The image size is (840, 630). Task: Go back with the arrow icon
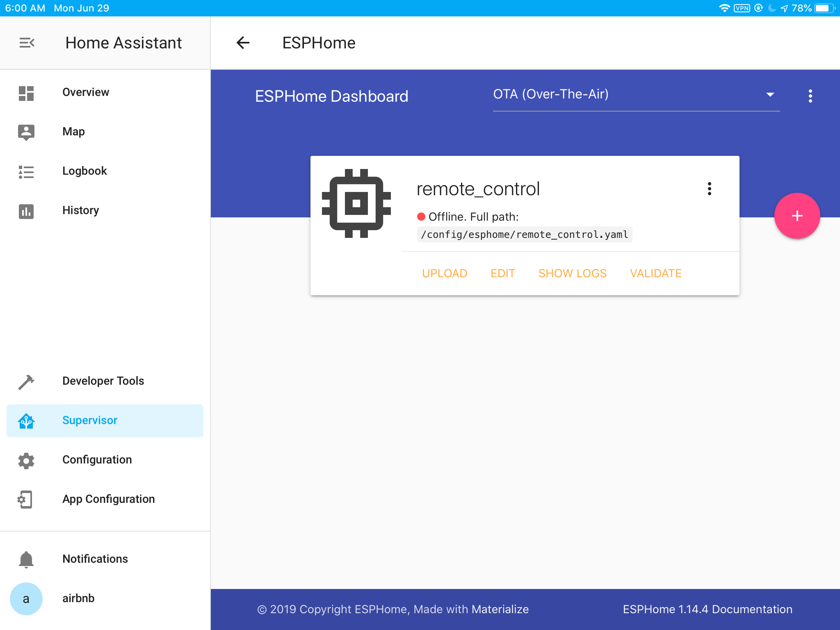point(243,43)
